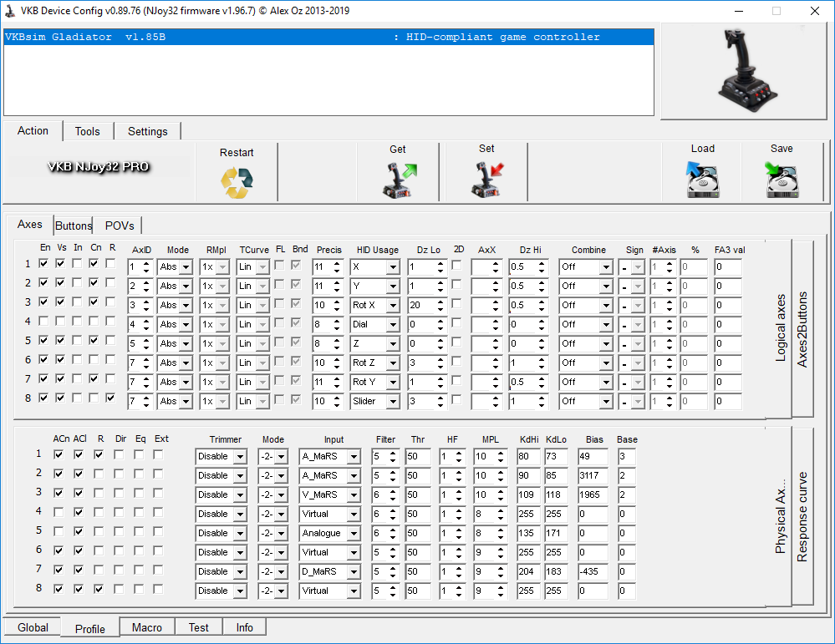The height and width of the screenshot is (644, 835).
Task: Increase HF spinner for physical axis 5
Action: 459,530
